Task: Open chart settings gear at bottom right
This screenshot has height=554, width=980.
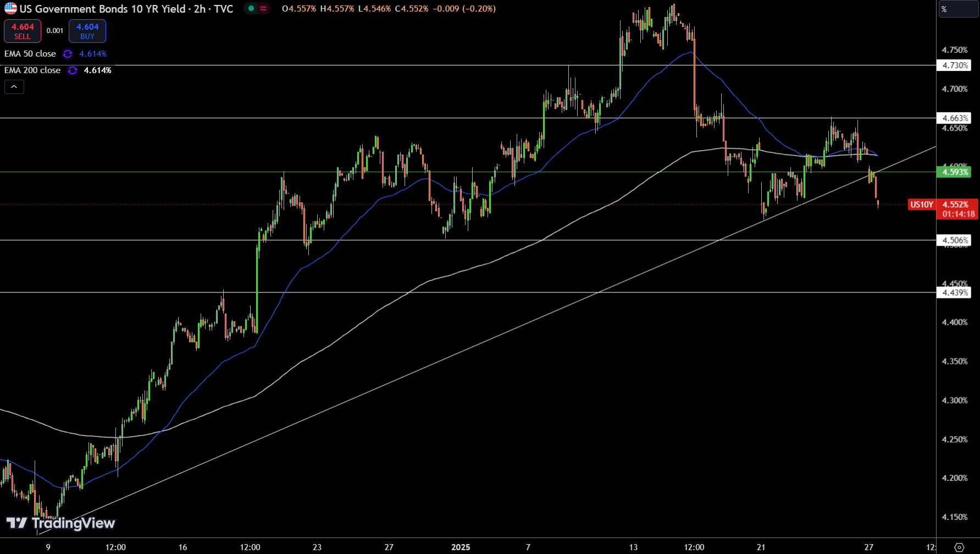Action: point(959,547)
